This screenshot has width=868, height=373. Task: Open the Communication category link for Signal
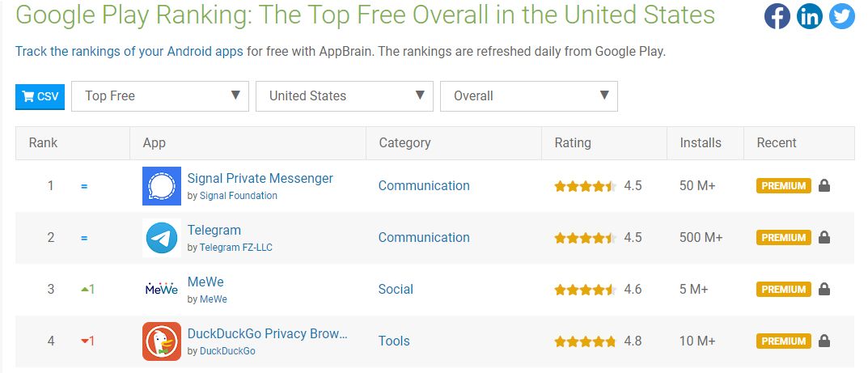point(424,186)
